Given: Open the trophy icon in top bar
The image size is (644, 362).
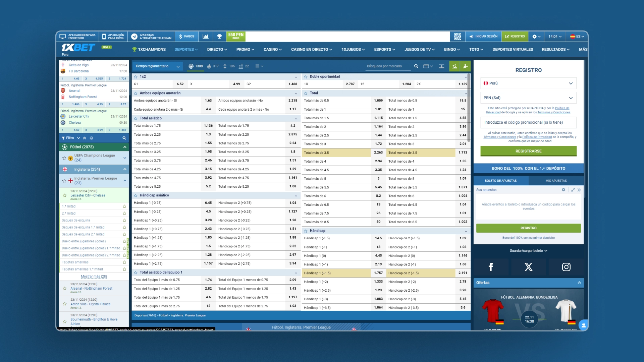Looking at the screenshot, I should point(219,37).
